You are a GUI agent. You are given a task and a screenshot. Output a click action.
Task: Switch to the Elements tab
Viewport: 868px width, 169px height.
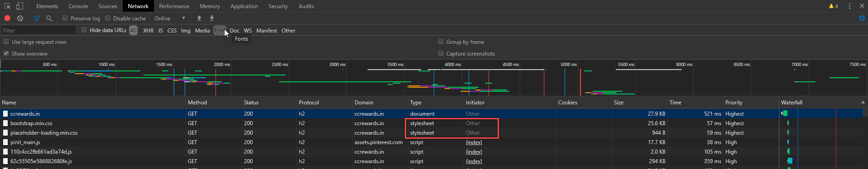47,6
